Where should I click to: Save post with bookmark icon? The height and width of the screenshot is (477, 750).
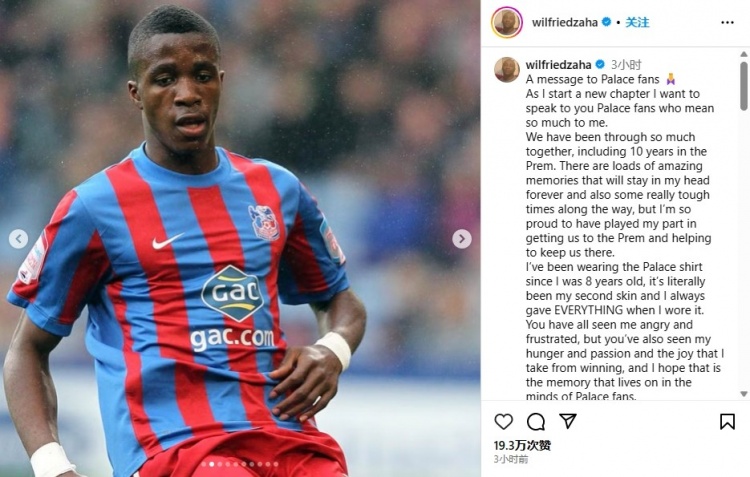click(x=727, y=422)
